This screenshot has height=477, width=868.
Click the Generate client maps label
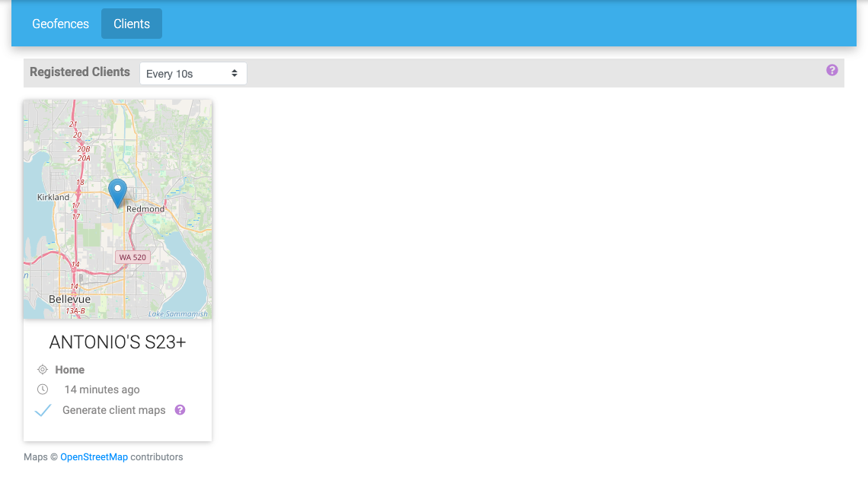point(113,410)
